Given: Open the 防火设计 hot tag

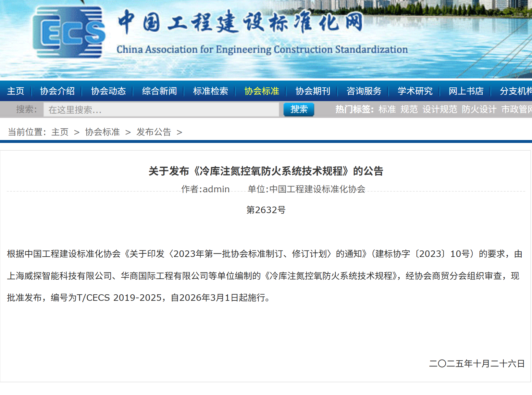Looking at the screenshot, I should point(479,109).
